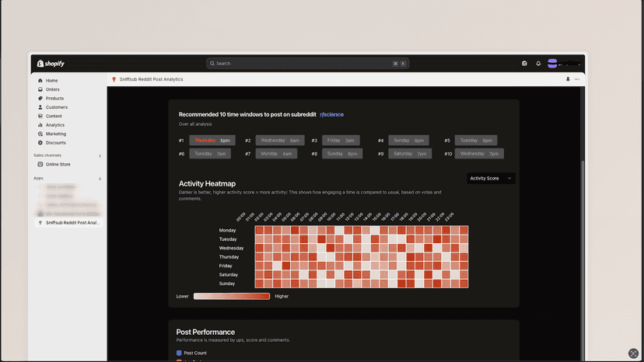644x362 pixels.
Task: Open Orders in the sidebar
Action: pyautogui.click(x=52, y=89)
